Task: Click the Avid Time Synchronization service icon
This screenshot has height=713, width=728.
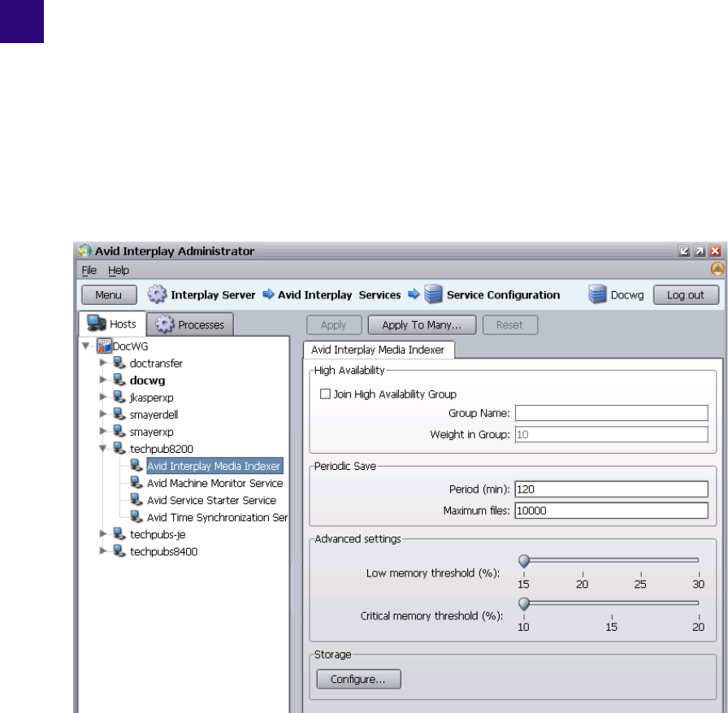Action: coord(136,517)
